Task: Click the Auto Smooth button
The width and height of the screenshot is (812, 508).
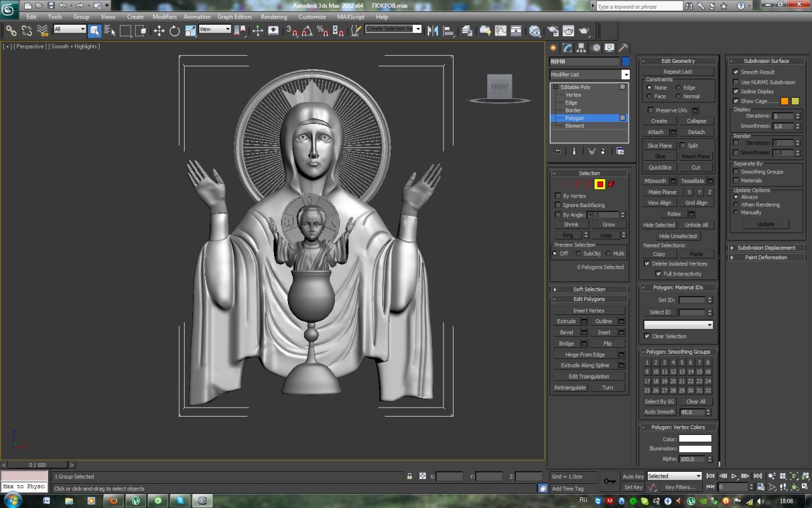Action: pos(660,412)
